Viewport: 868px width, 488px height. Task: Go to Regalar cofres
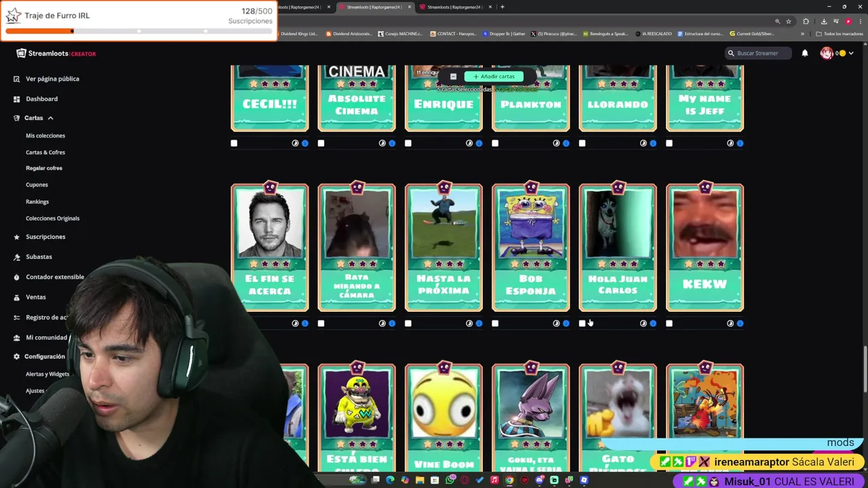pyautogui.click(x=44, y=168)
